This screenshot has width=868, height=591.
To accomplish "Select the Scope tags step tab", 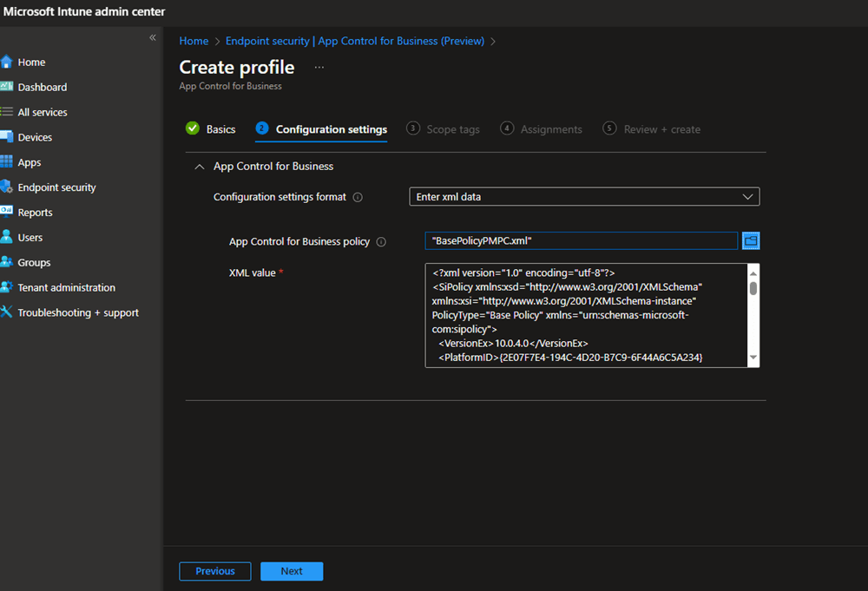I will coord(443,129).
